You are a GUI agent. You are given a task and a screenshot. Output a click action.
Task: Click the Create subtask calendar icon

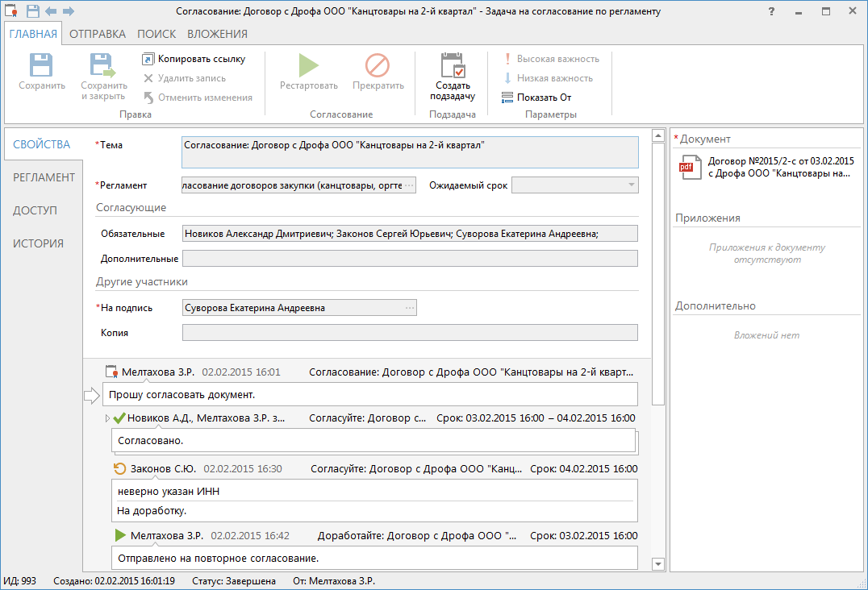pos(453,65)
